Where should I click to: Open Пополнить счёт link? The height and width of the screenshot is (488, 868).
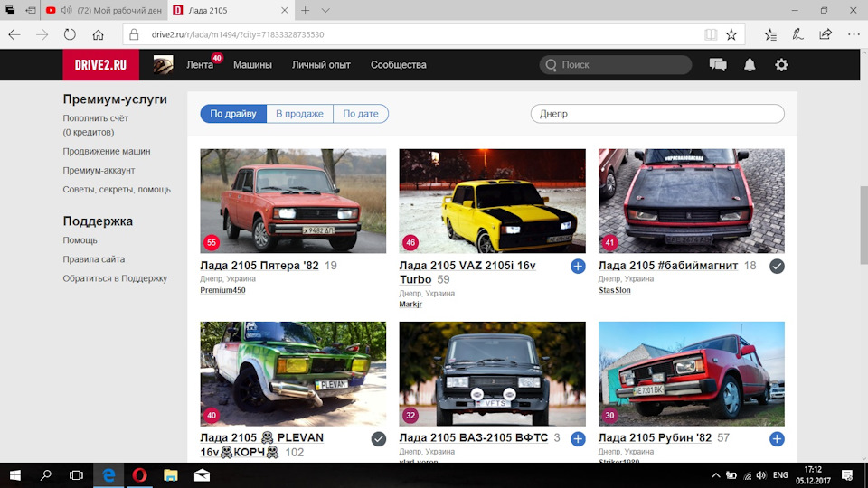tap(95, 118)
